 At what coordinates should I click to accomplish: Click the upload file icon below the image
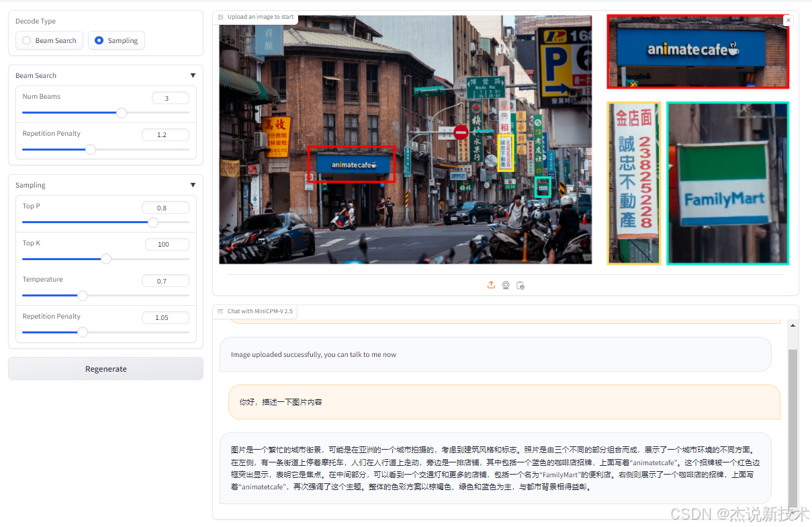coord(491,285)
